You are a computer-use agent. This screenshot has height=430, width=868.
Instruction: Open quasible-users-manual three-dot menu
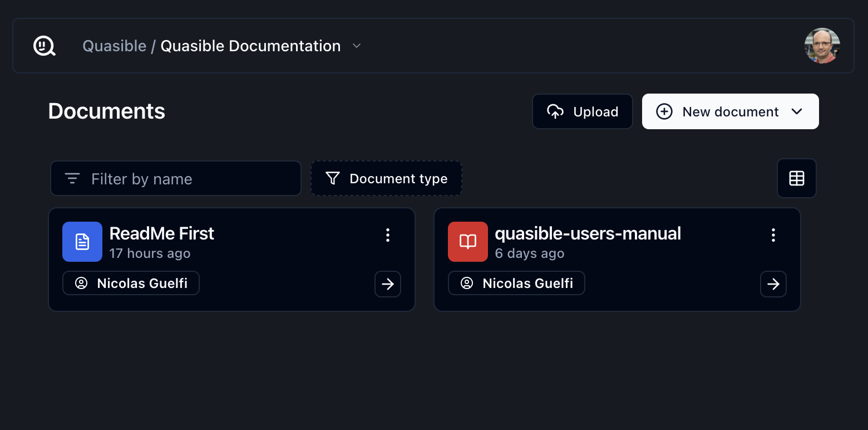(x=773, y=235)
